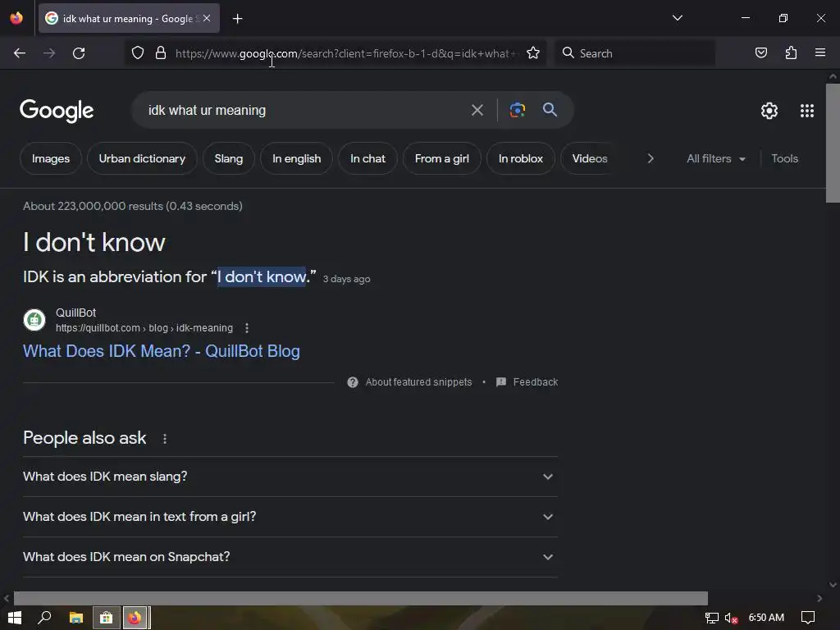Select the Slang filter chip

(x=229, y=158)
